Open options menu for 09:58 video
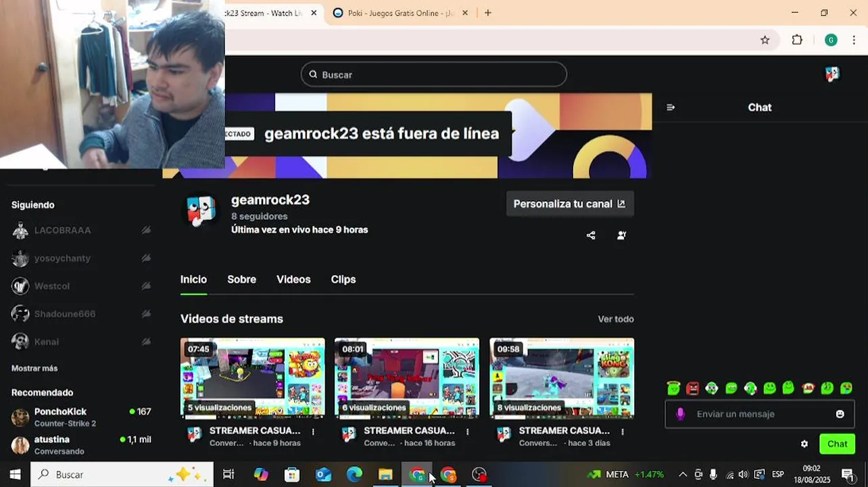The width and height of the screenshot is (868, 487). 622,432
